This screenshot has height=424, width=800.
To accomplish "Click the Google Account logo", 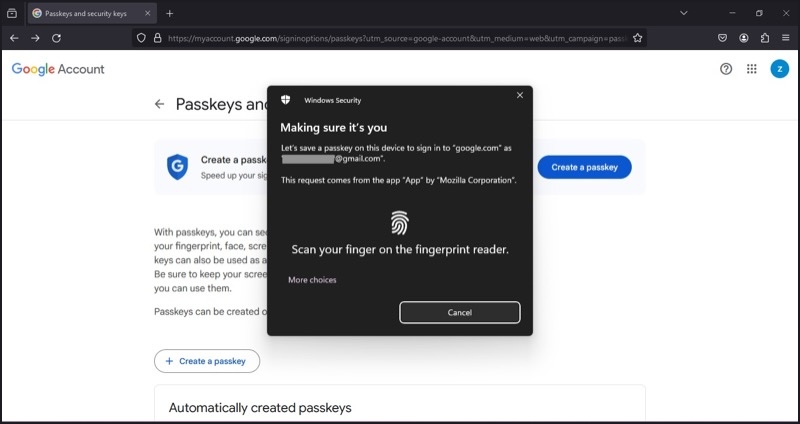I will 58,69.
